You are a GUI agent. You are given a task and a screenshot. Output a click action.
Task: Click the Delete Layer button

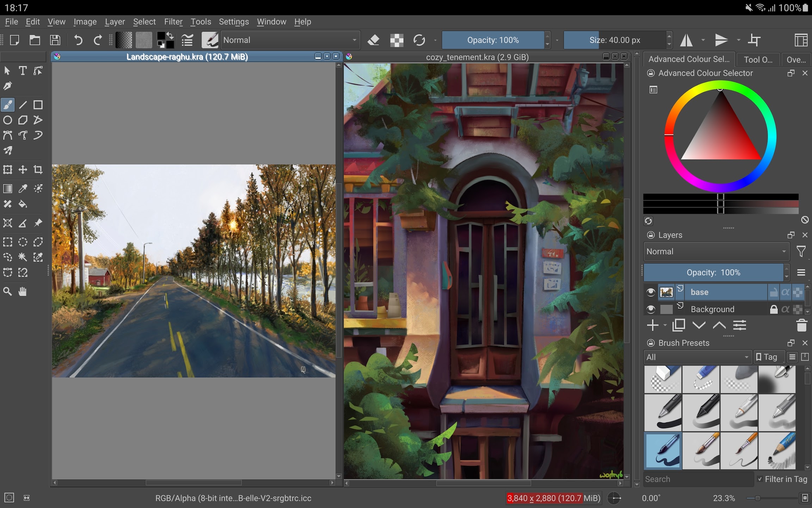[801, 325]
